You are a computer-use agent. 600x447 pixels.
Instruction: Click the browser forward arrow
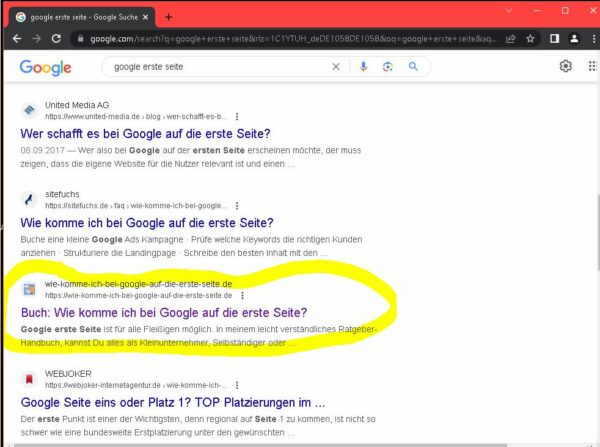click(x=36, y=39)
